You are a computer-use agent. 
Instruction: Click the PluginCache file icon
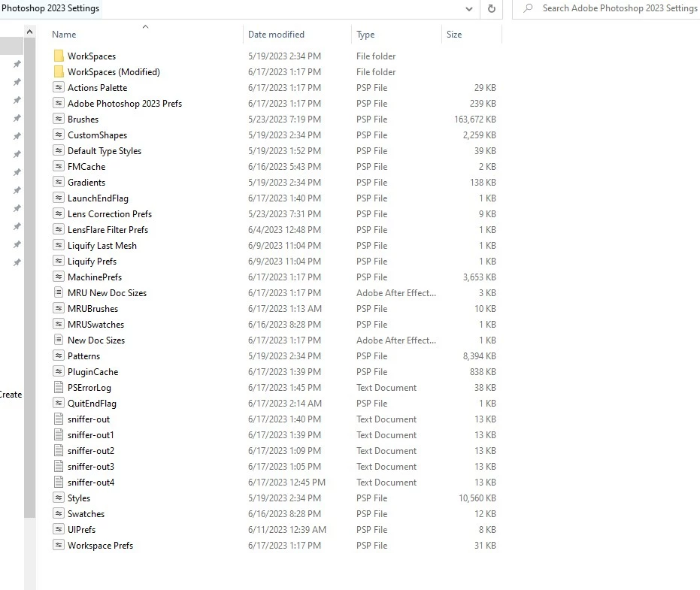tap(59, 371)
